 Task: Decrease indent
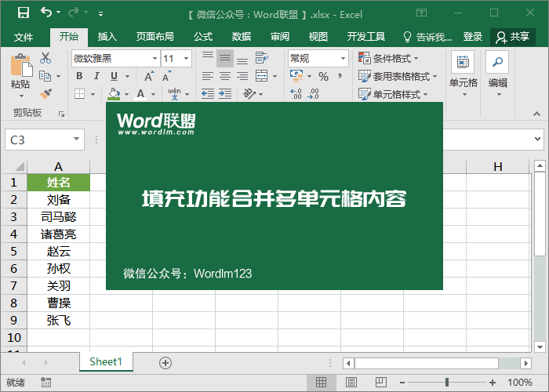208,94
